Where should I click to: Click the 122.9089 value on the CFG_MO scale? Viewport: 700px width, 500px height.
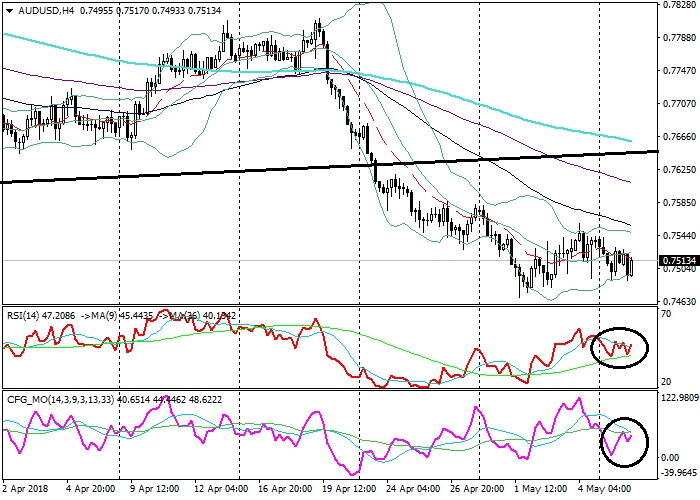[x=678, y=399]
